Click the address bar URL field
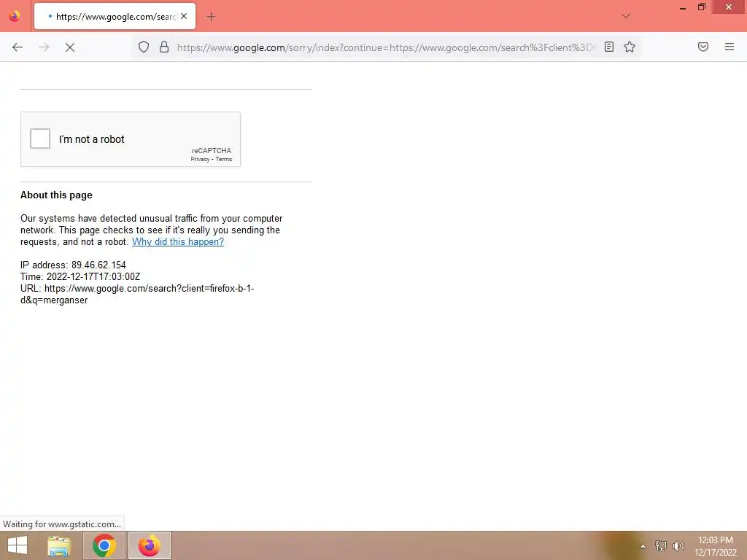The height and width of the screenshot is (560, 747). pyautogui.click(x=386, y=47)
